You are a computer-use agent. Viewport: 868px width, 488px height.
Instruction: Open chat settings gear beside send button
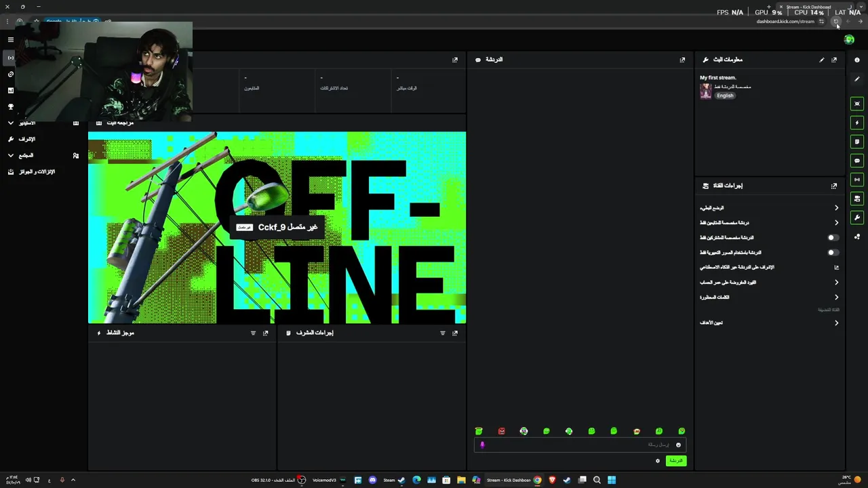657,461
